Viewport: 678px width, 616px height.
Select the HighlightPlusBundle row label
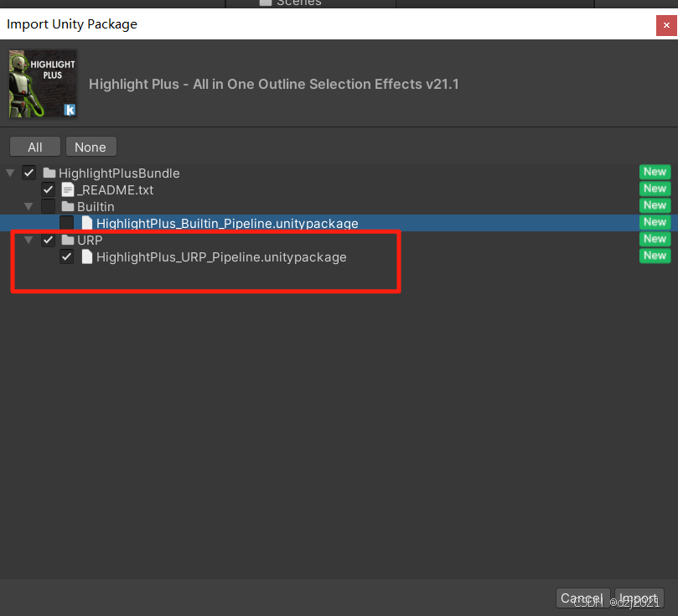click(119, 173)
